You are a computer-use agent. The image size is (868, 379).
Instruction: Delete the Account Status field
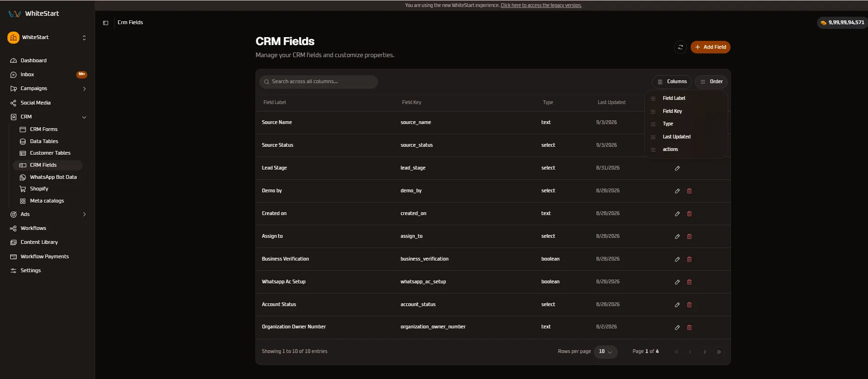pos(689,305)
